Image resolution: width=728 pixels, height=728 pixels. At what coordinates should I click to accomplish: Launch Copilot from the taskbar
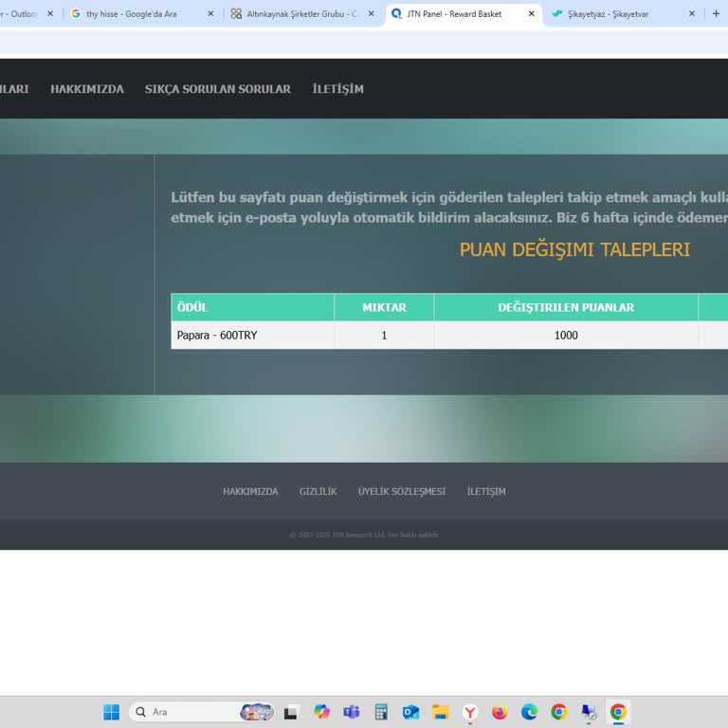[321, 712]
